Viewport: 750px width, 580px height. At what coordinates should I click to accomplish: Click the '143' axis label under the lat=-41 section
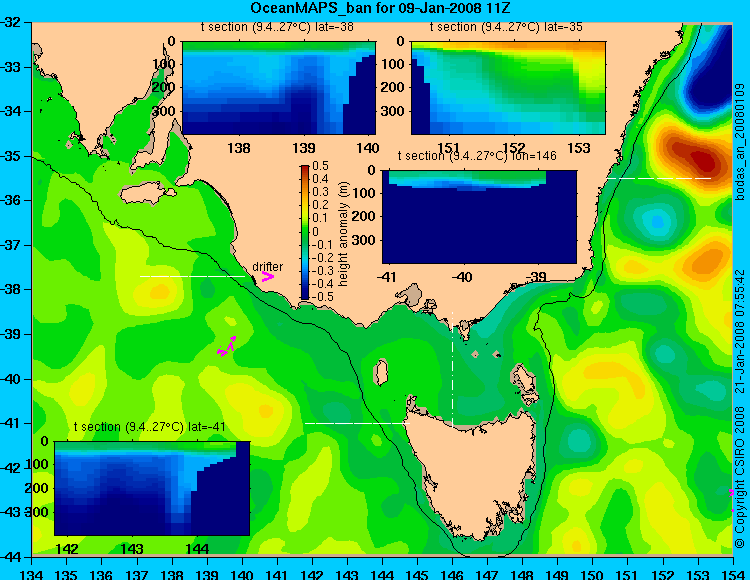132,548
